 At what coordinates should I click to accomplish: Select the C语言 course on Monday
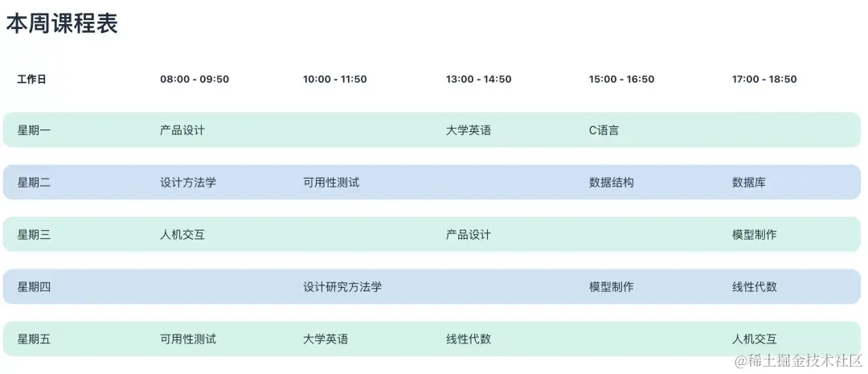[x=604, y=129]
